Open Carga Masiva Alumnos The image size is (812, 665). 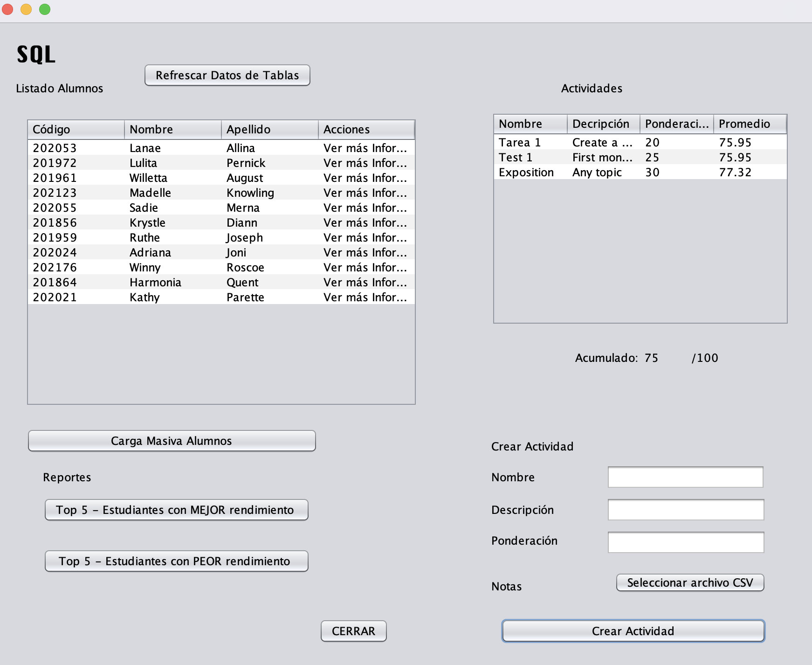click(172, 440)
